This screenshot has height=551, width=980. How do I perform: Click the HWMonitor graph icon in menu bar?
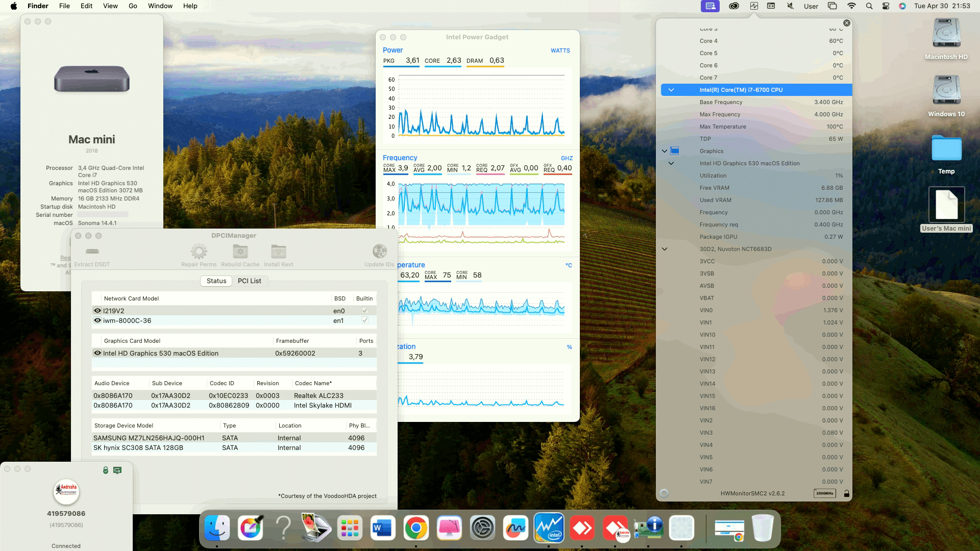tap(754, 6)
